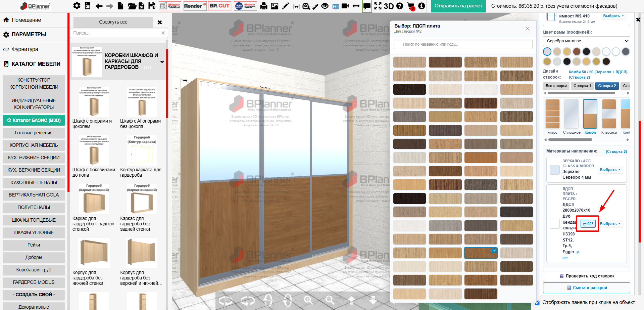Select the 'Все створки' tab
The height and width of the screenshot is (310, 644).
point(556,86)
